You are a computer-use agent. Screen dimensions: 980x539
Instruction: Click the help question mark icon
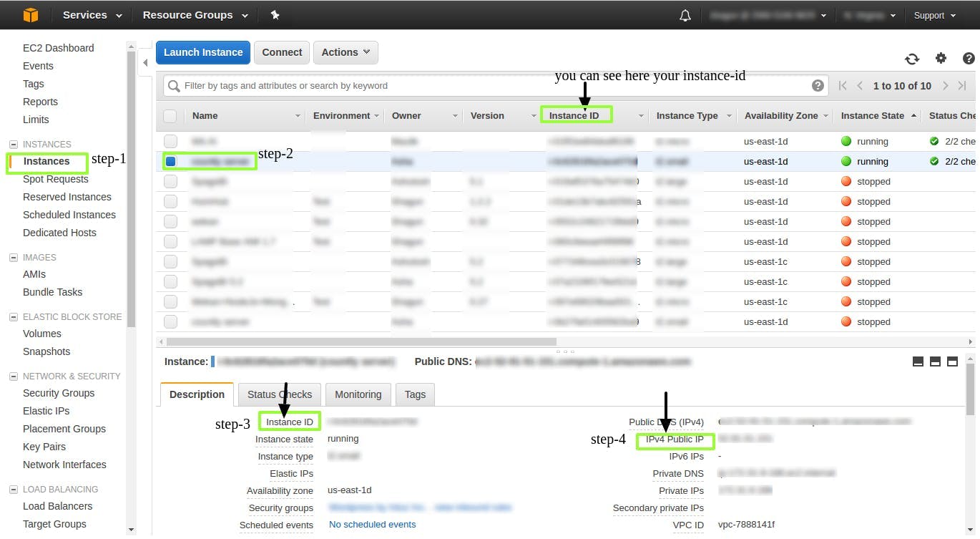[969, 58]
